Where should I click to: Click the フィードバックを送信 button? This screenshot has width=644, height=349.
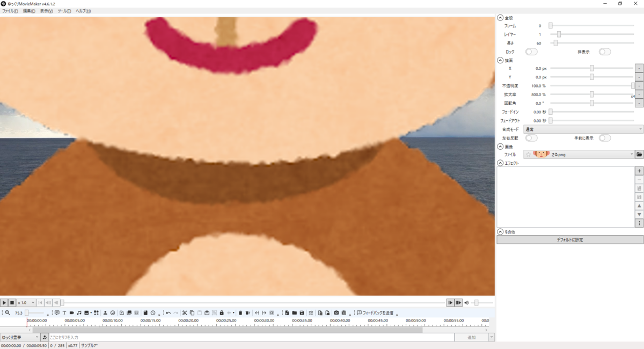[x=375, y=312]
